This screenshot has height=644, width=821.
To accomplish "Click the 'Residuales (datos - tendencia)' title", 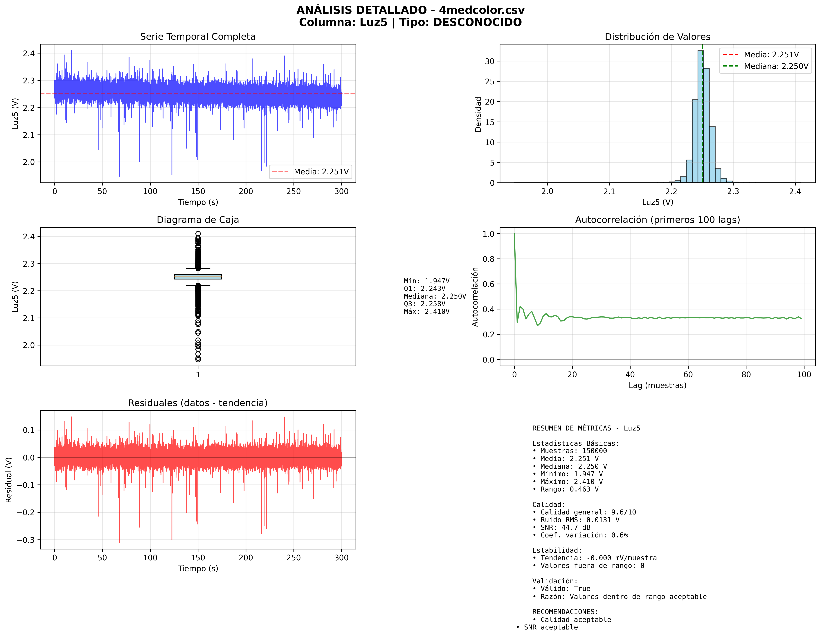I will coord(197,403).
